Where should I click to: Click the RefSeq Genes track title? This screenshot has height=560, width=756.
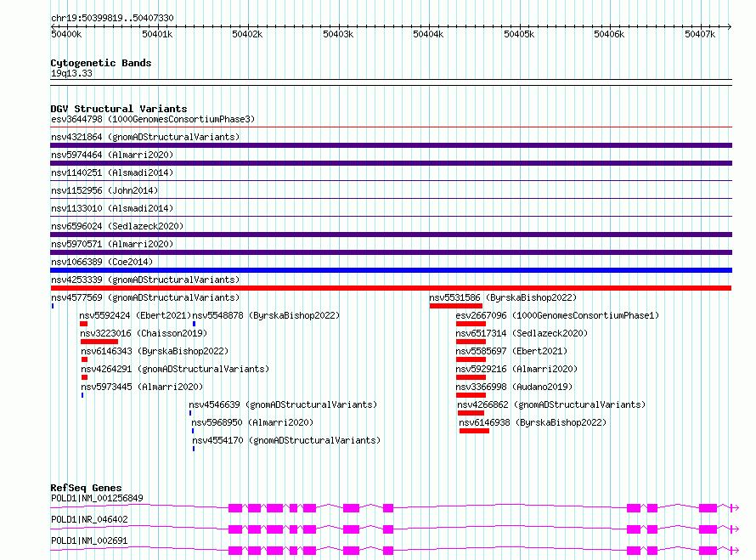[86, 488]
